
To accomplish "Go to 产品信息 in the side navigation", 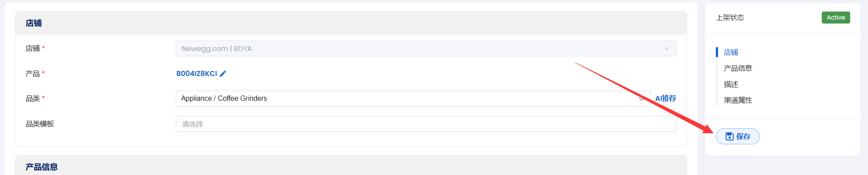I will 738,68.
